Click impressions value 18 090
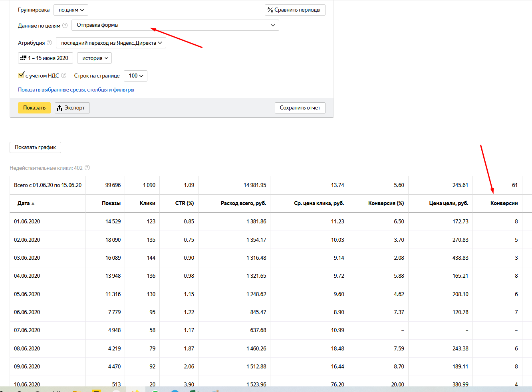Screen dimensions: 532x392 [113, 240]
